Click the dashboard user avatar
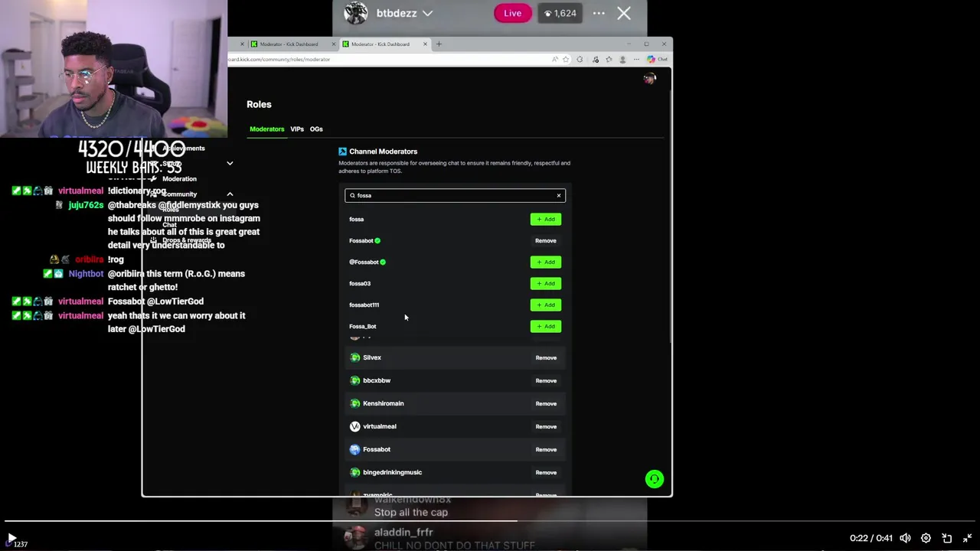Image resolution: width=980 pixels, height=551 pixels. [649, 78]
